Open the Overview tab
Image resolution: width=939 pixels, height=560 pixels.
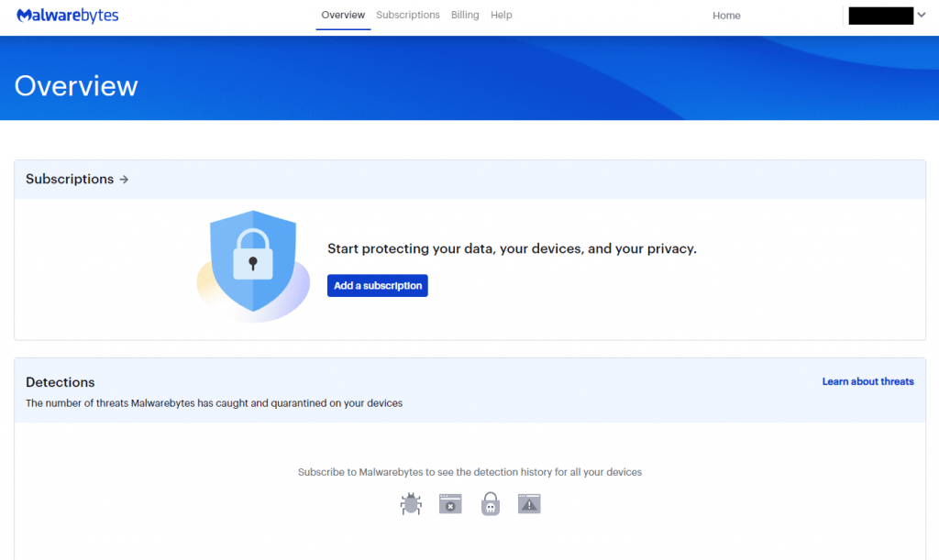click(x=343, y=15)
